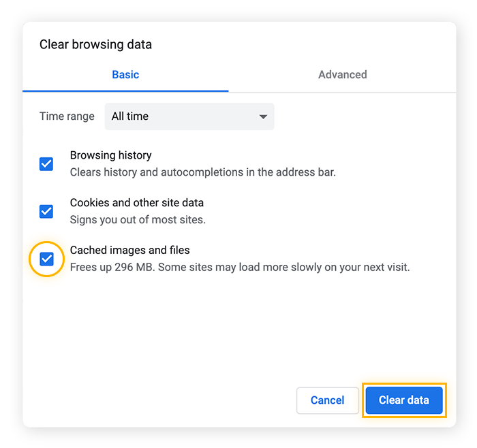Viewport: 477px width, 448px height.
Task: Switch to the Basic tab
Action: tap(125, 75)
